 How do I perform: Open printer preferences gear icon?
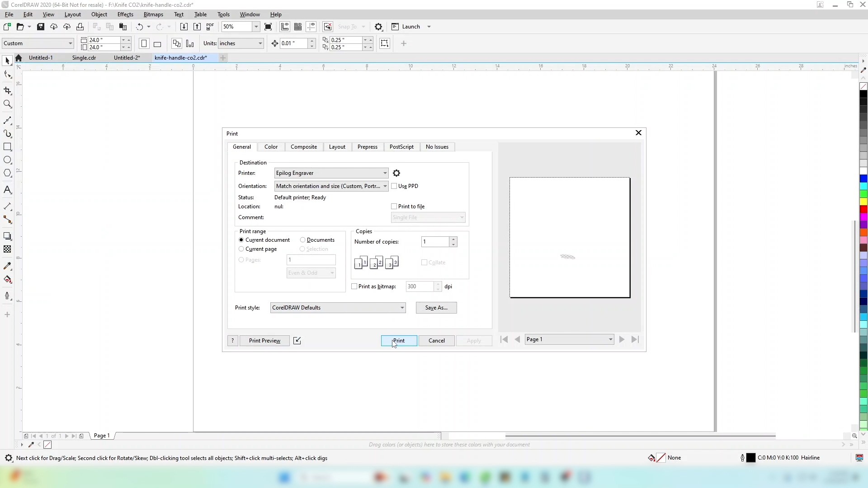point(396,173)
